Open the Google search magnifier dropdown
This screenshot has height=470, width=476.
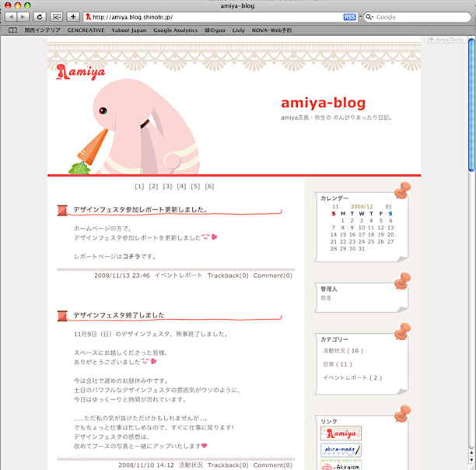tap(369, 17)
